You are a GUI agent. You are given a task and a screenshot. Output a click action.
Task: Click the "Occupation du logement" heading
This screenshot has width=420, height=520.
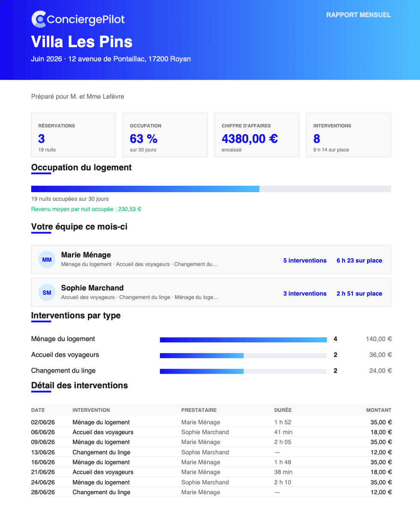[81, 167]
